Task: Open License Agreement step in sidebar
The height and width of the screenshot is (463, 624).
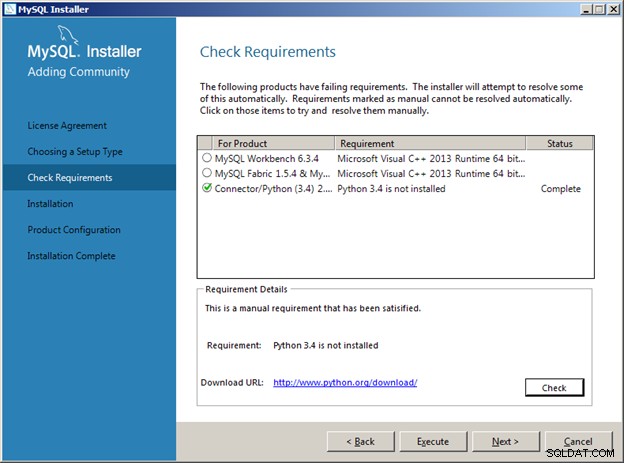Action: [x=67, y=126]
